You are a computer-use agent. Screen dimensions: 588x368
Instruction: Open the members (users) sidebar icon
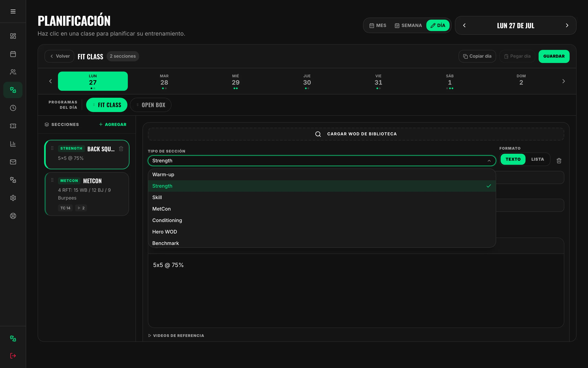(13, 72)
